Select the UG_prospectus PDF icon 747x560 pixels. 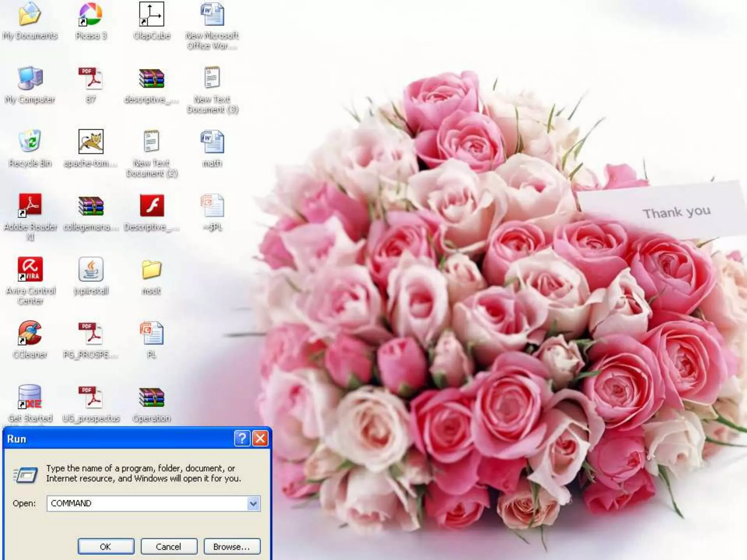[x=91, y=397]
